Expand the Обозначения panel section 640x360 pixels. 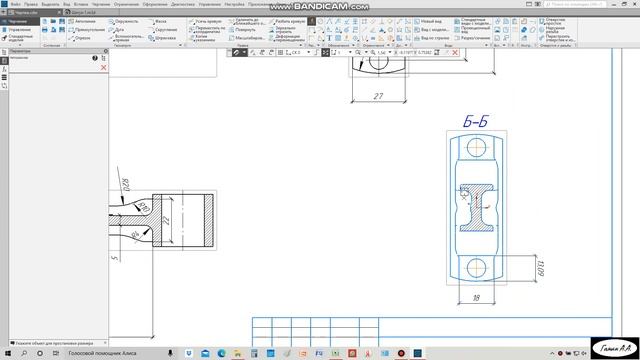(353, 45)
